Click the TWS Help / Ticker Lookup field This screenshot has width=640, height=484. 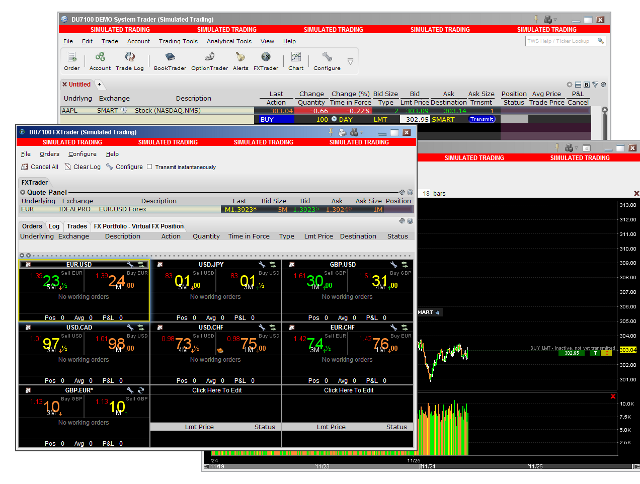(565, 41)
